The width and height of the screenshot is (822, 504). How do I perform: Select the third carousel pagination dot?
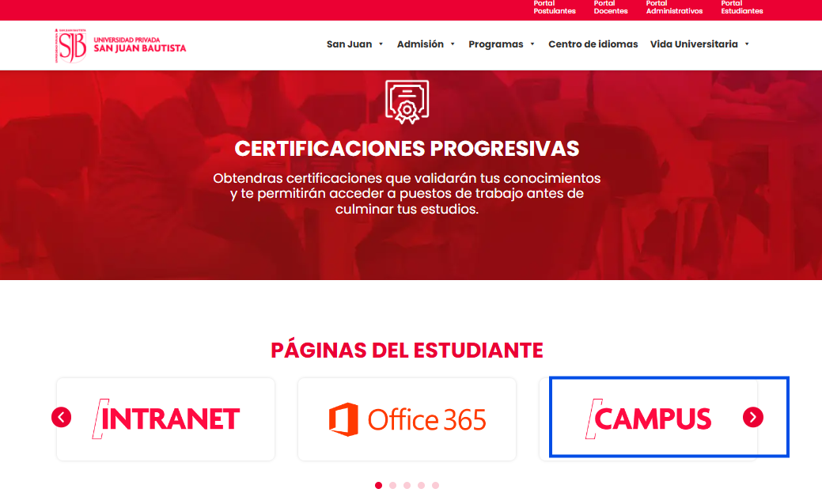click(x=407, y=486)
